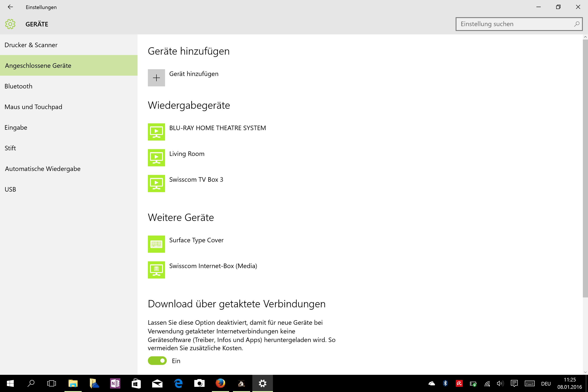Screen dimensions: 588x392
Task: Click the plus icon to add a device
Action: pyautogui.click(x=156, y=78)
